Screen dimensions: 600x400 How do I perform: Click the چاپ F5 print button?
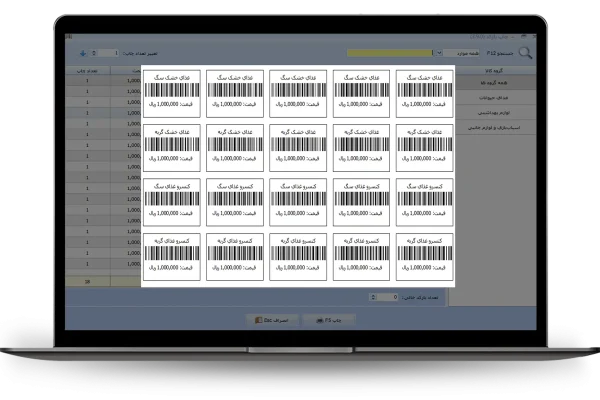(329, 320)
